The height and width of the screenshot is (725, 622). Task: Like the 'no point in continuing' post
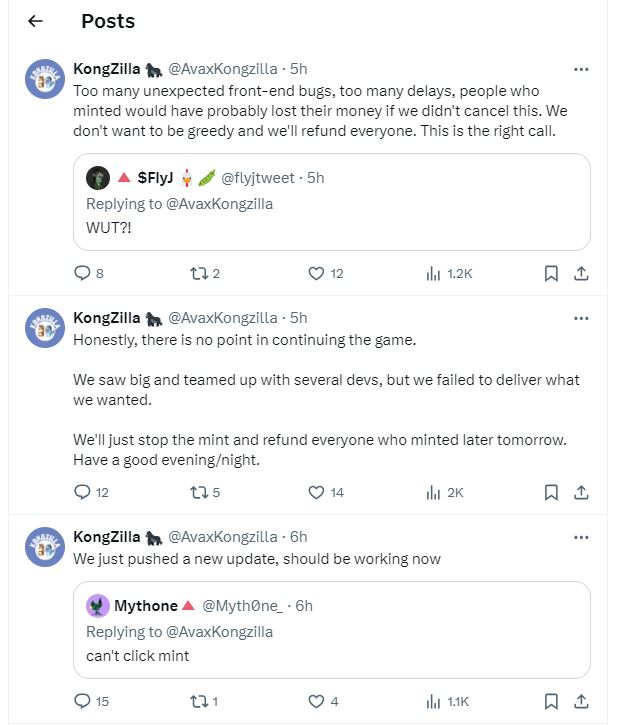pyautogui.click(x=317, y=492)
